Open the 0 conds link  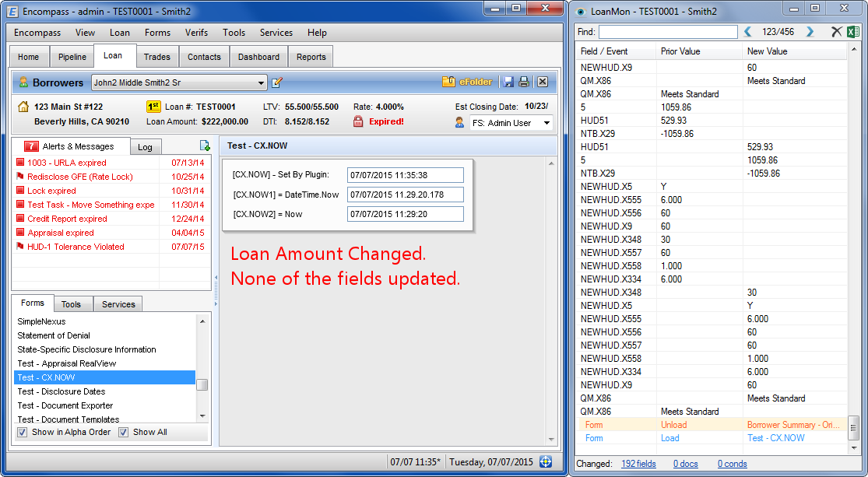click(733, 464)
